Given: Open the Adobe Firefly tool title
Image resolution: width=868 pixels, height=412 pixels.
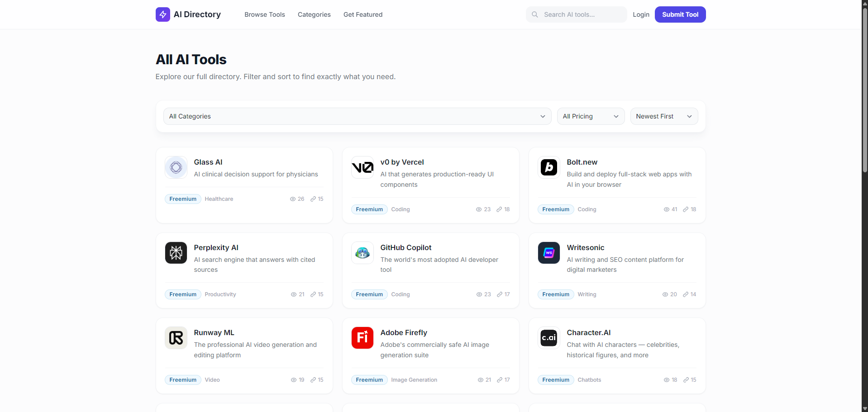Looking at the screenshot, I should (404, 332).
